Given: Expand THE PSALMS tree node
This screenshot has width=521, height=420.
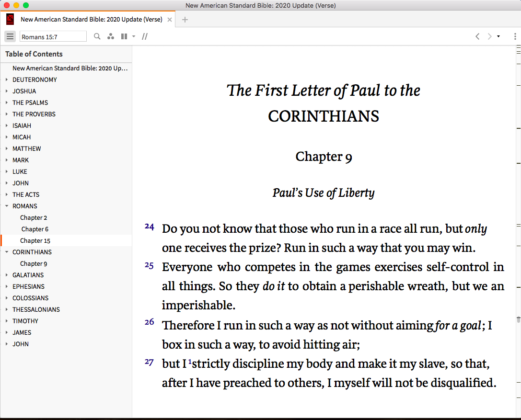Looking at the screenshot, I should pyautogui.click(x=7, y=102).
